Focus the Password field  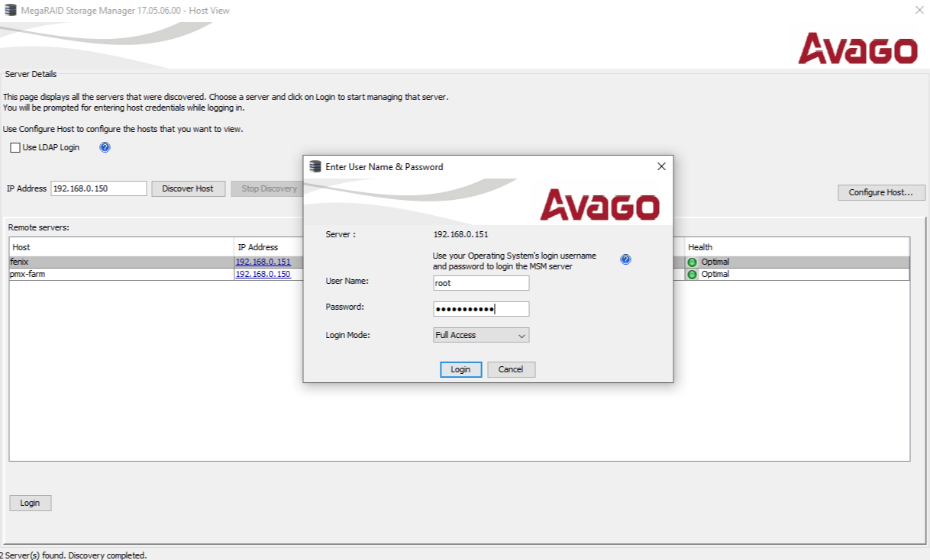point(481,309)
